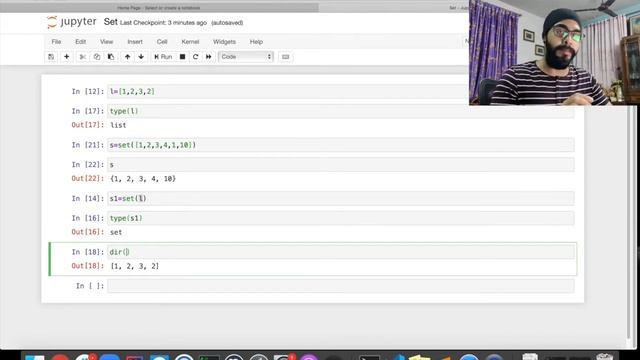Click the output [1, 2, 3, 2]

(135, 266)
